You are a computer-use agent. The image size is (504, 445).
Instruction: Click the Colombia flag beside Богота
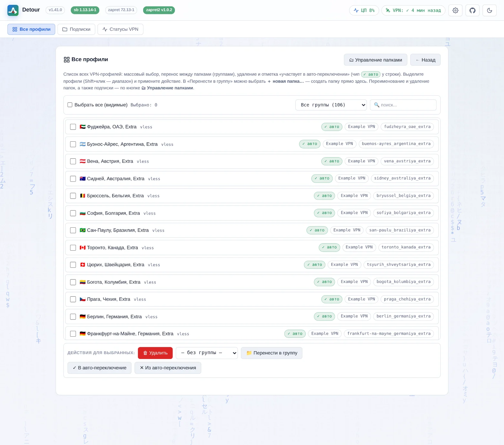(83, 282)
